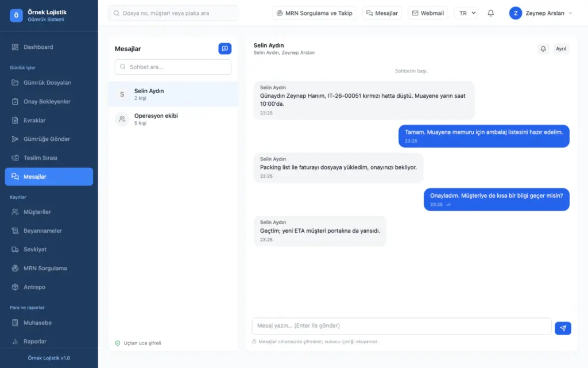The width and height of the screenshot is (588, 368).
Task: Open Webmail from the top bar
Action: coord(428,13)
